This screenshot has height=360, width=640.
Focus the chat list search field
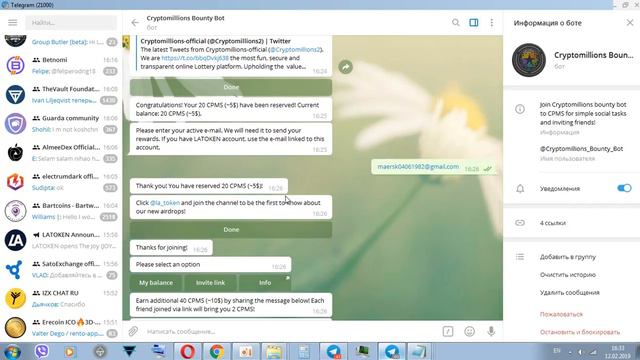(71, 22)
